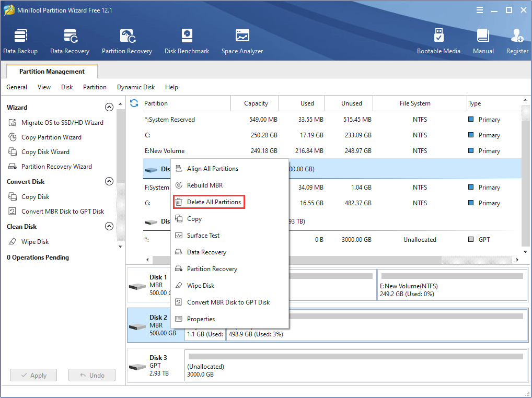The image size is (532, 398).
Task: Select the *:System Reserved partition row
Action: (332, 119)
